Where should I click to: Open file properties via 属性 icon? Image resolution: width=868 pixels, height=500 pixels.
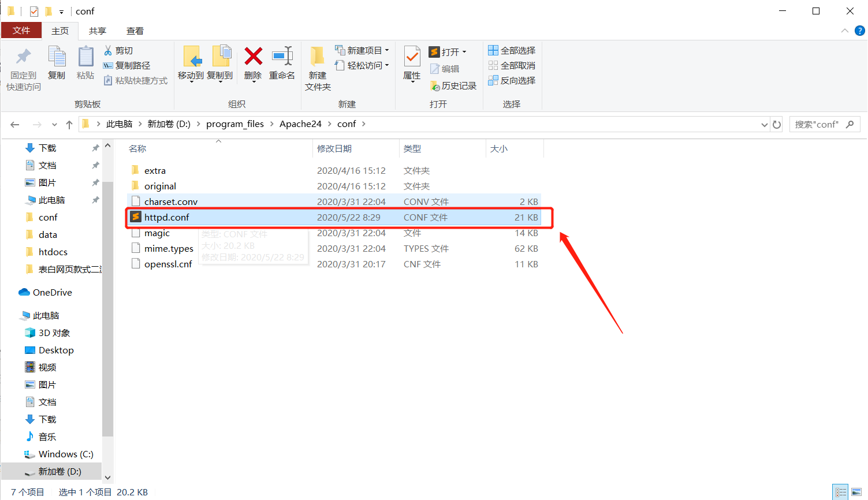click(x=411, y=65)
